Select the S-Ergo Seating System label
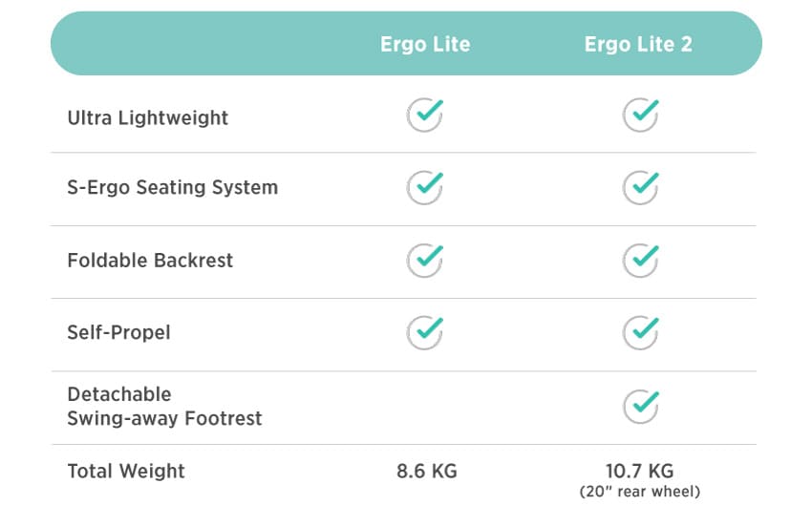This screenshot has width=812, height=526. click(x=173, y=187)
